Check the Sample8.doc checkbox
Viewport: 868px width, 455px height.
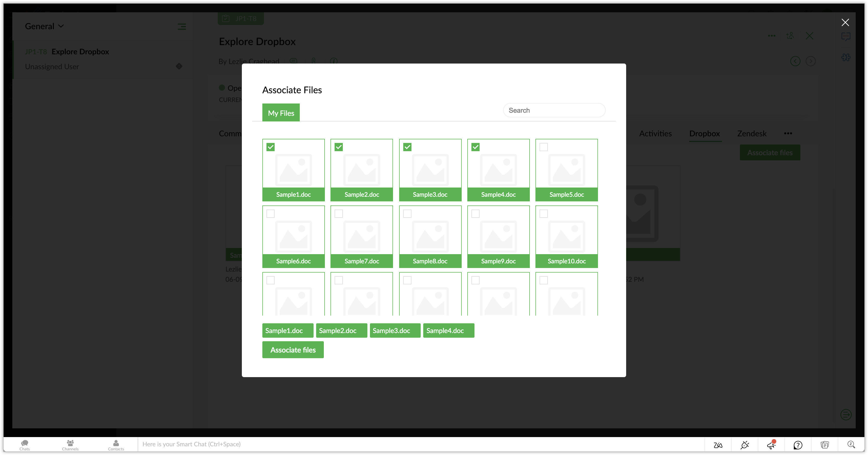click(407, 214)
